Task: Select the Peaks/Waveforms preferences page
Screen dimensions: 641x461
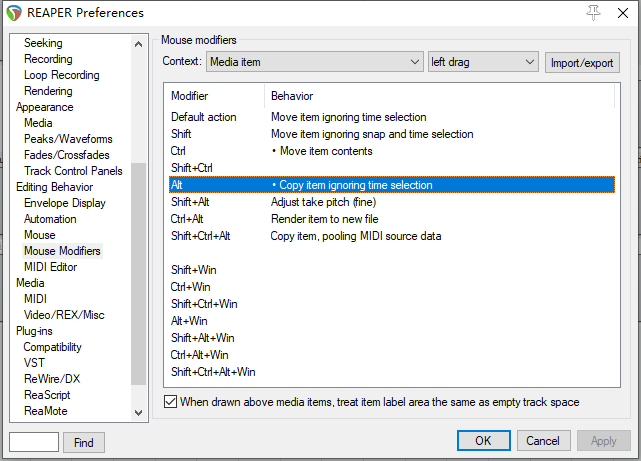Action: click(x=68, y=139)
